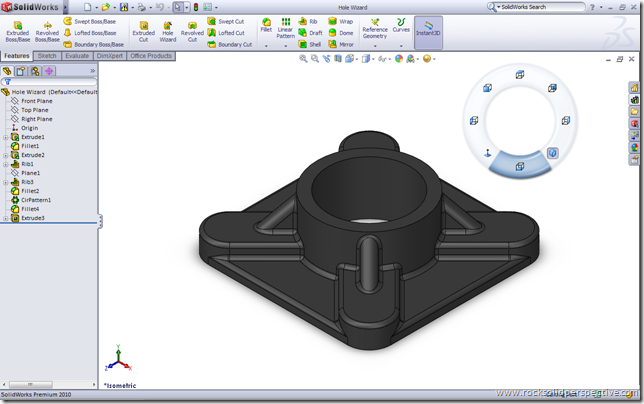644x404 pixels.
Task: Choose Boundary Cut feature
Action: click(230, 44)
